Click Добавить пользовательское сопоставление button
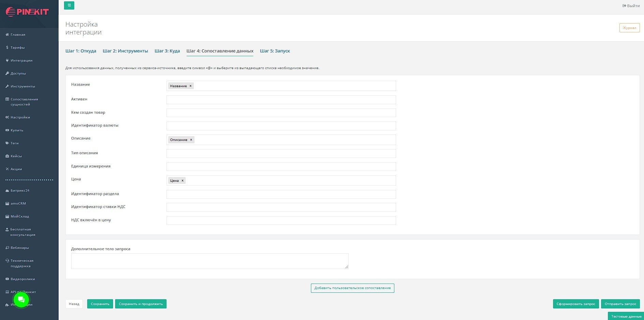Image resolution: width=644 pixels, height=320 pixels. (352, 288)
